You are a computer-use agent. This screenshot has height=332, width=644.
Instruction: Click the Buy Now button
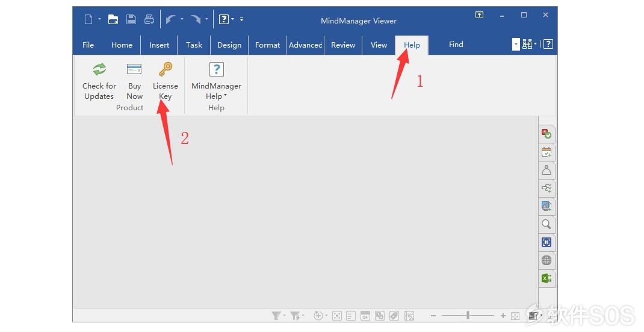134,81
